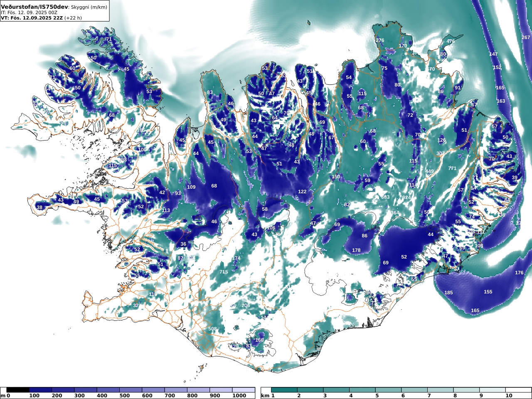Click the map value 683
The image size is (532, 399).
pos(385,197)
